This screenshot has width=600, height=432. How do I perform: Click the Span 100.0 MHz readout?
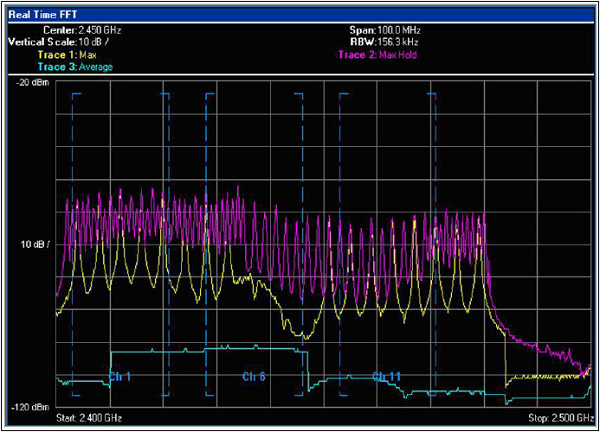(x=384, y=31)
